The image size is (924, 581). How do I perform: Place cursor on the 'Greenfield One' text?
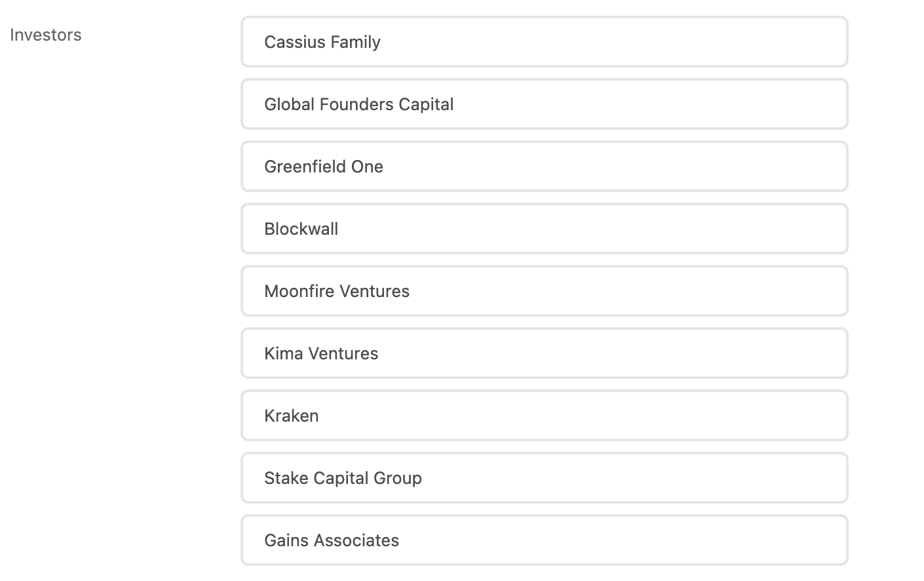[x=324, y=167]
